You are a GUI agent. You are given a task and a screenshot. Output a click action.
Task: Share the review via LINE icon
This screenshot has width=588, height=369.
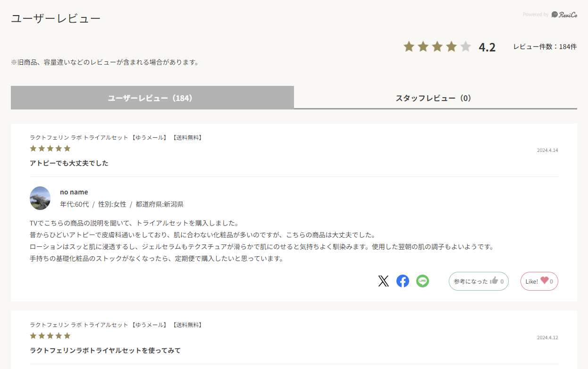tap(422, 281)
